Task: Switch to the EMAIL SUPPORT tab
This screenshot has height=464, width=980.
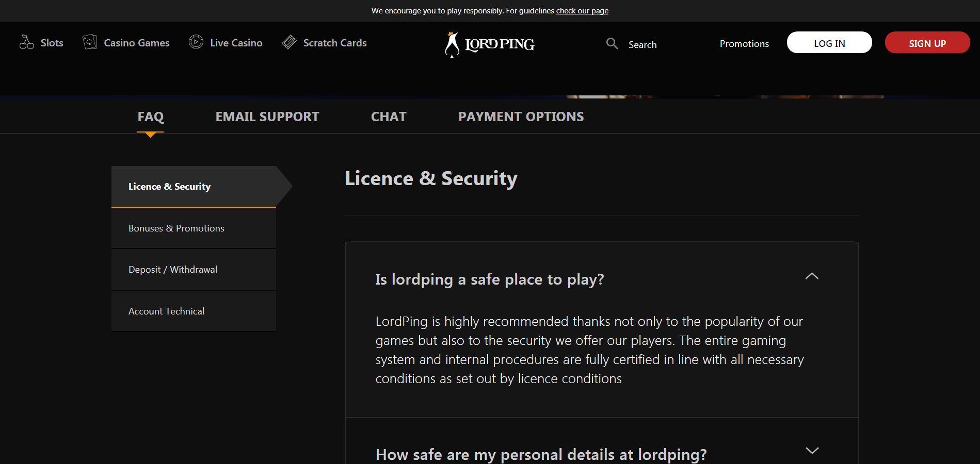Action: click(x=267, y=117)
